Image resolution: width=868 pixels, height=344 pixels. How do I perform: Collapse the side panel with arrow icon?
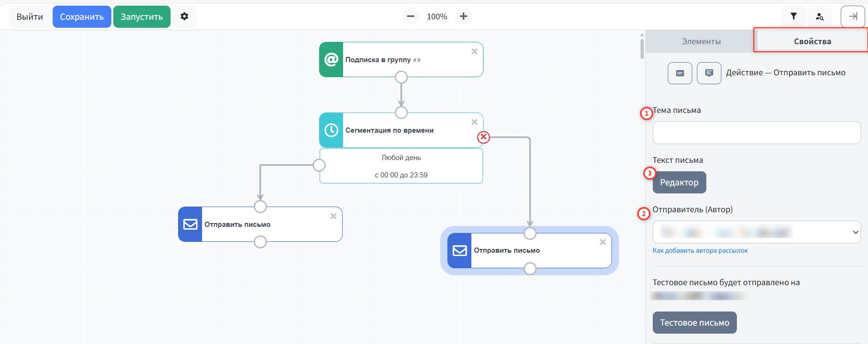pyautogui.click(x=852, y=16)
